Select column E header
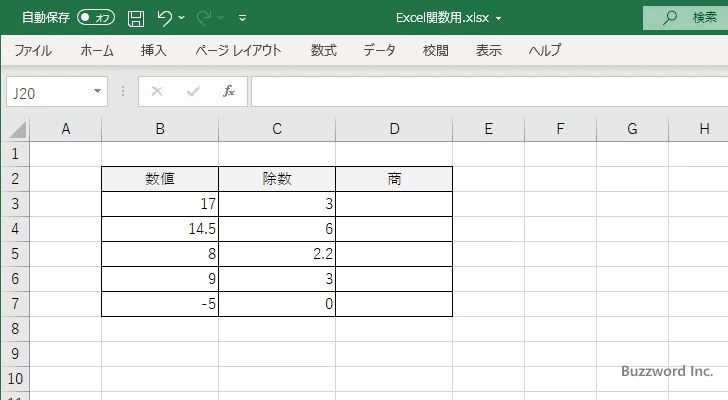The image size is (728, 400). click(488, 129)
